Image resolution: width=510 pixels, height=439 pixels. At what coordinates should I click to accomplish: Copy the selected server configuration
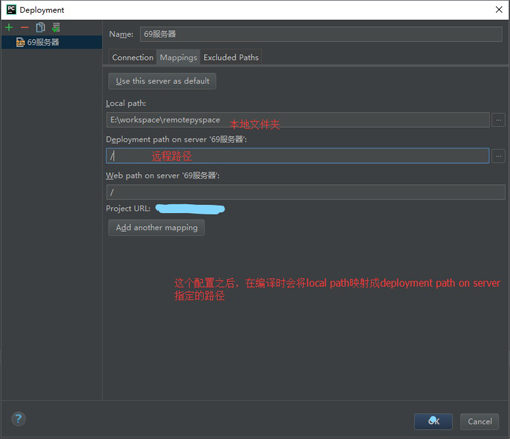point(40,27)
